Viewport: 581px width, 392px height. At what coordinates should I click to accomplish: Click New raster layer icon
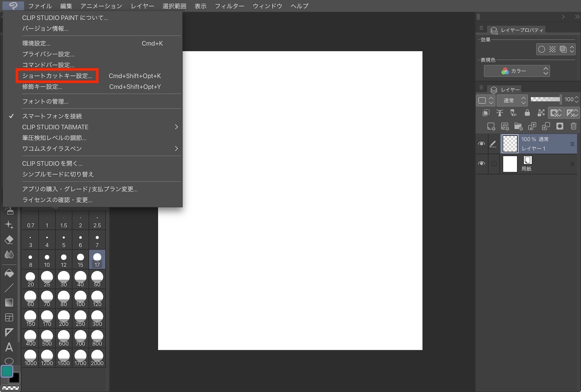491,126
